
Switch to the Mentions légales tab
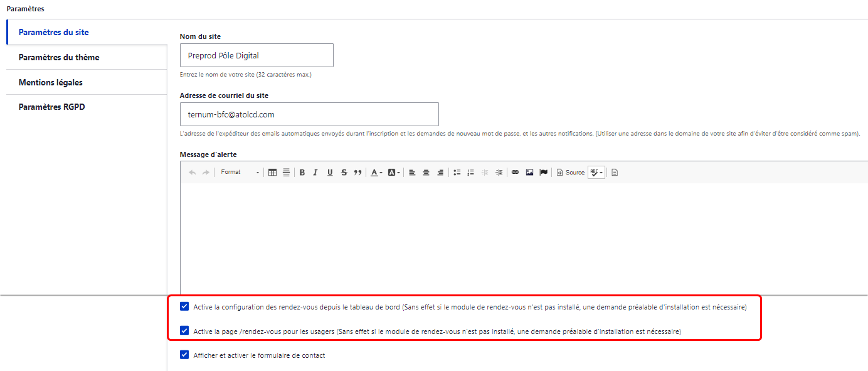click(x=51, y=82)
